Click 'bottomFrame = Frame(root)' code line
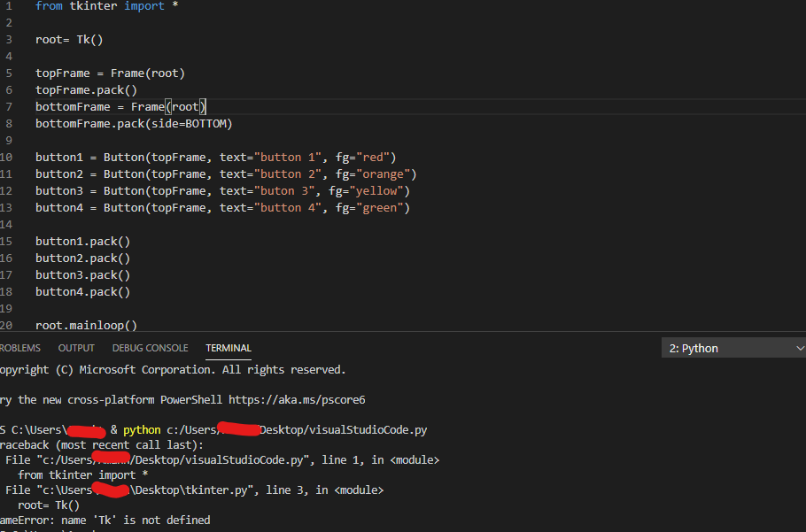 (x=120, y=107)
